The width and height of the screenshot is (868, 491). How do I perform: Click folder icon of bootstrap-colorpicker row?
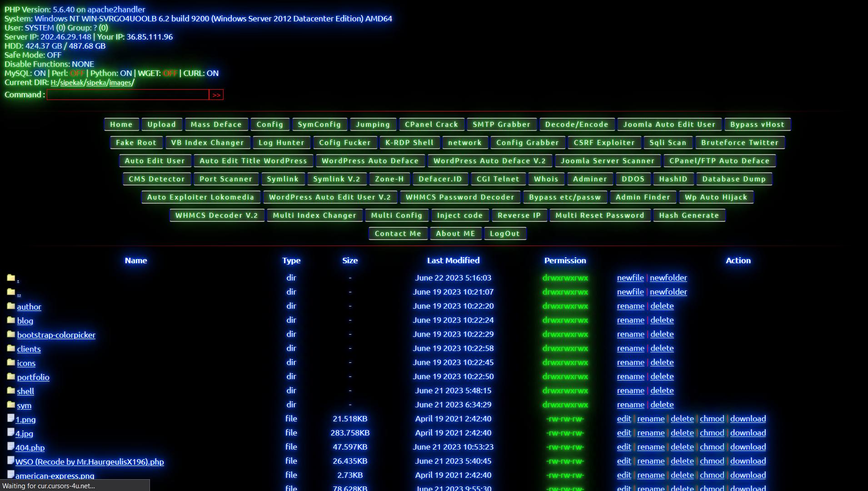11,334
